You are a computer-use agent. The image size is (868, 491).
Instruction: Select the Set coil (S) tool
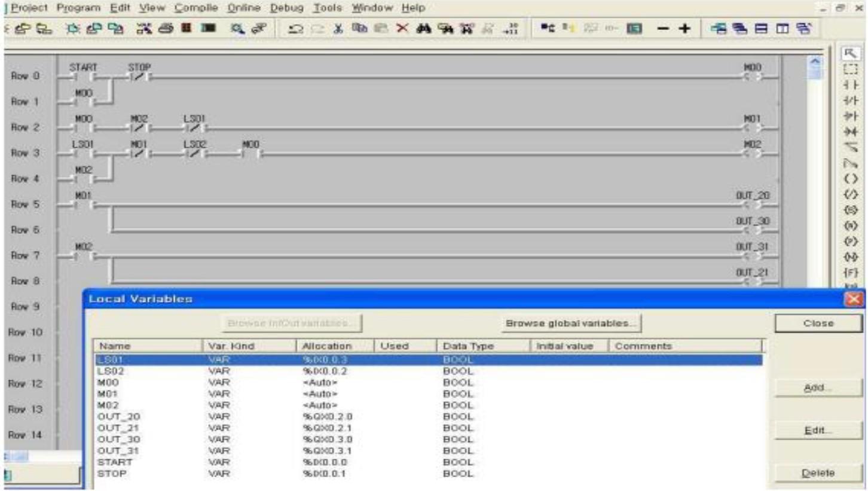tap(850, 211)
